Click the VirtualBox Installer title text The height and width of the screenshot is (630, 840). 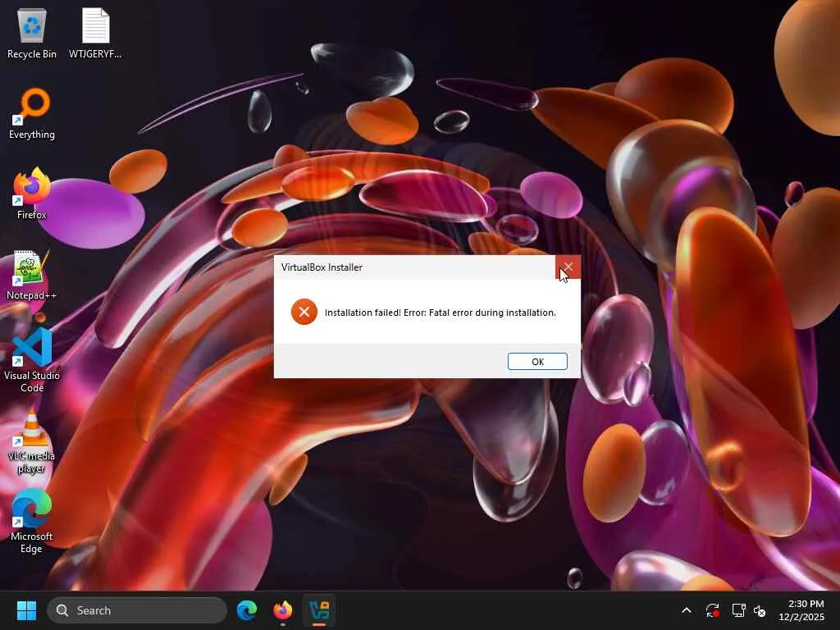322,267
